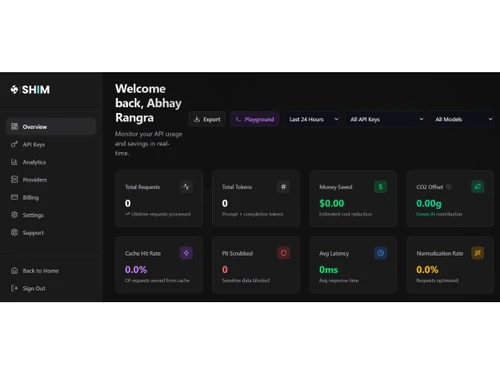Click the Green AI contribution text
Viewport: 500px width, 375px height.
[439, 214]
